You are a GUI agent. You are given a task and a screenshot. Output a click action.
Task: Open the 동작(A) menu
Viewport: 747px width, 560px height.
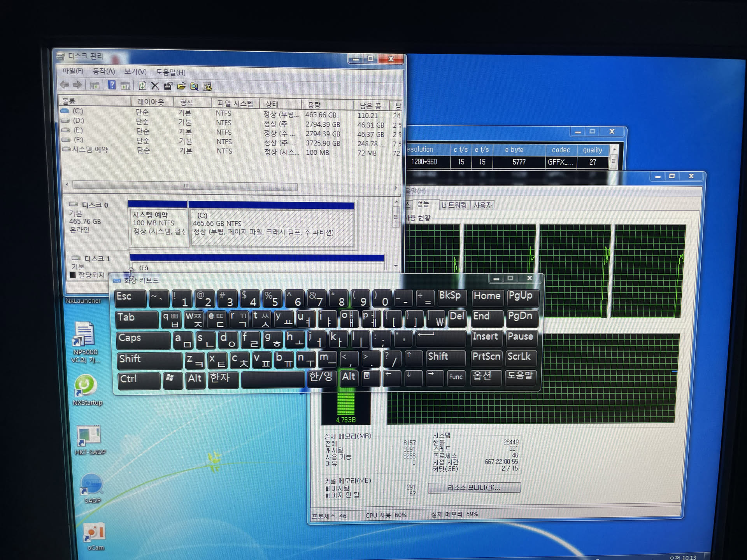[x=103, y=71]
